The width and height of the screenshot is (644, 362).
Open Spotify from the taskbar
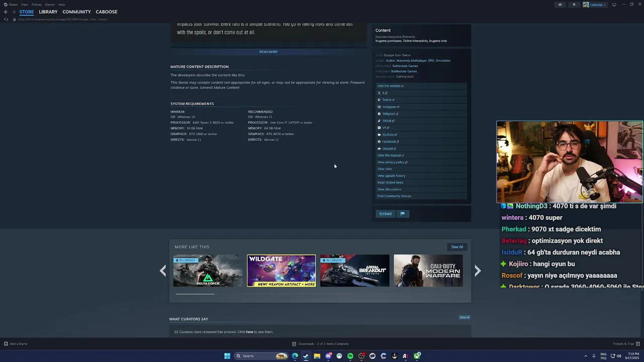coord(350,356)
